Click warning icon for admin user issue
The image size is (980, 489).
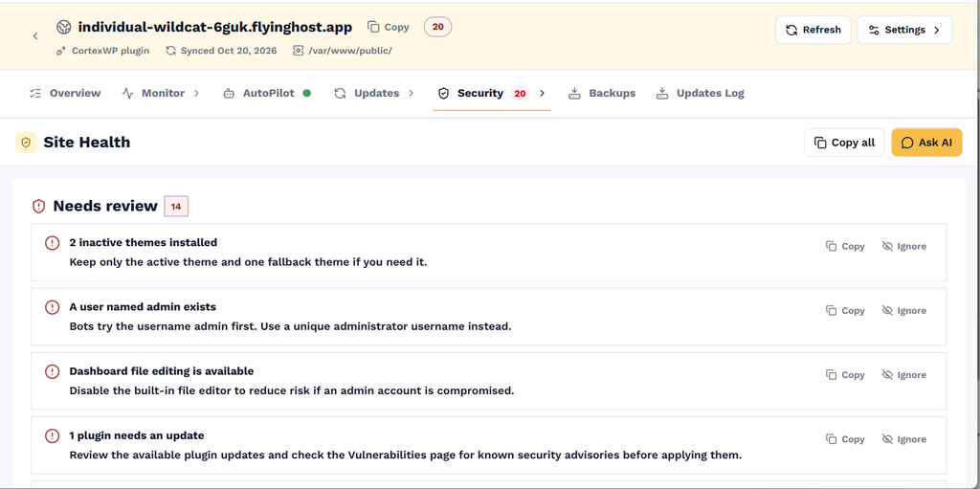pyautogui.click(x=52, y=307)
